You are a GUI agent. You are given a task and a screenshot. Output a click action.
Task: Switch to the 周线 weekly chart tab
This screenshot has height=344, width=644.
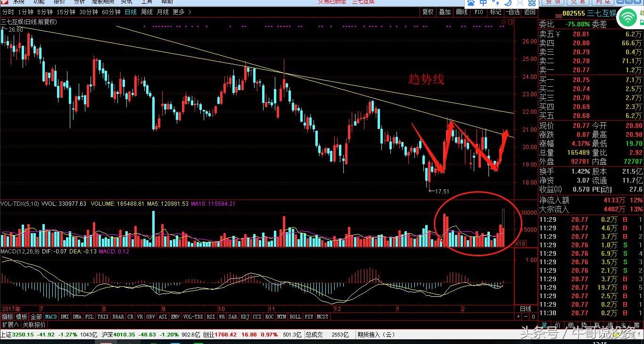click(x=147, y=12)
